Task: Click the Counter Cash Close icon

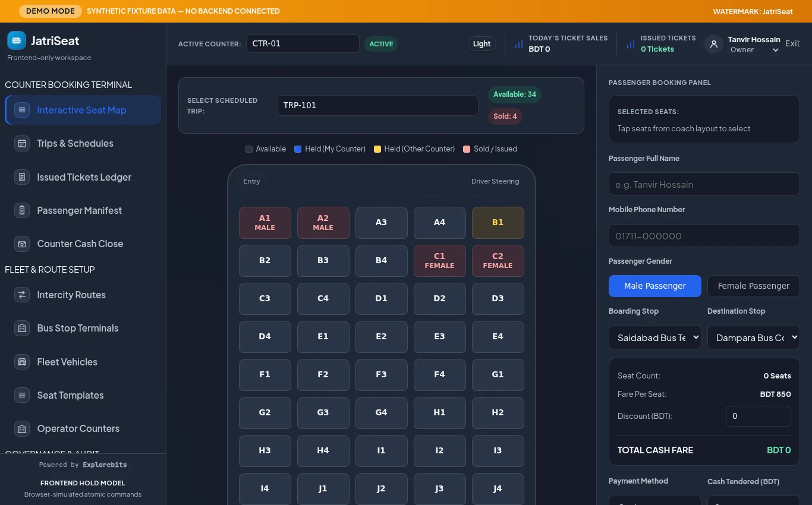Action: [x=22, y=244]
